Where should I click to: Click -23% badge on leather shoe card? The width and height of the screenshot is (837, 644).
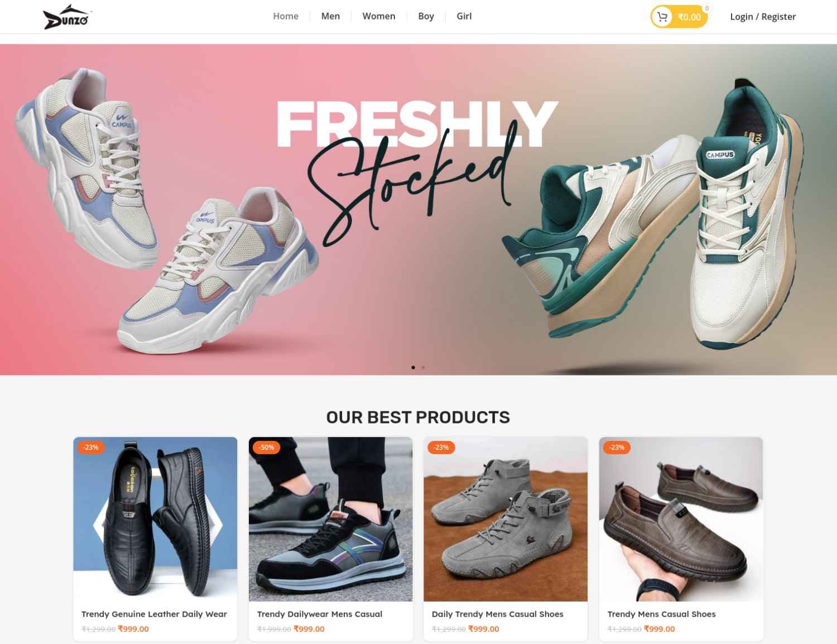pyautogui.click(x=90, y=448)
